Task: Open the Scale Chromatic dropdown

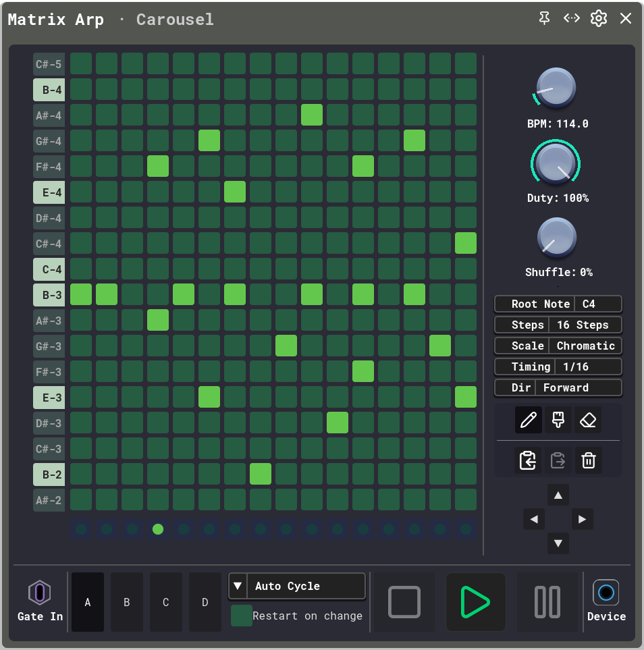Action: [558, 346]
